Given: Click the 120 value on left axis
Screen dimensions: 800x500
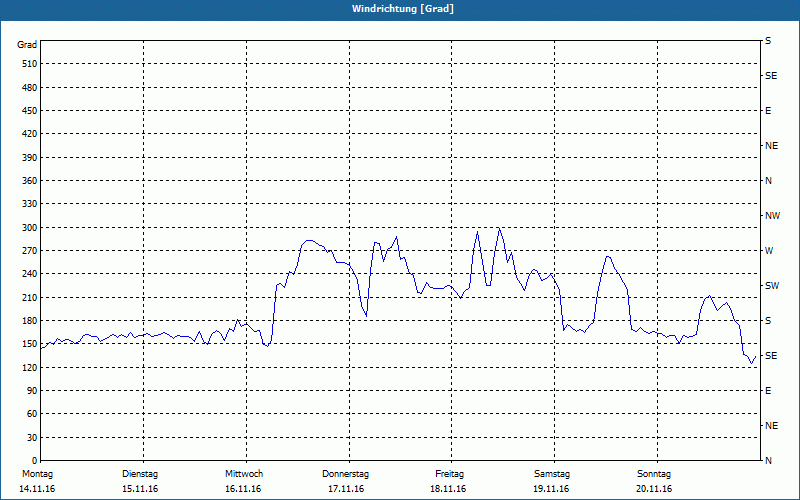Looking at the screenshot, I should 30,367.
